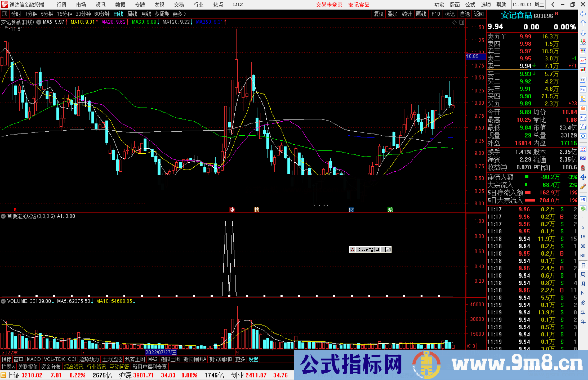Open the 更多 dropdown among indicator tabs
The width and height of the screenshot is (588, 380).
pos(240,359)
